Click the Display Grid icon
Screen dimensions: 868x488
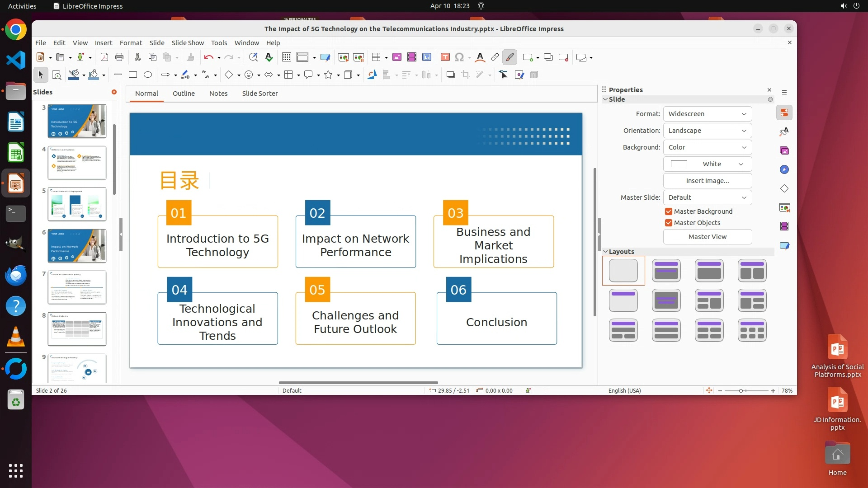pyautogui.click(x=287, y=57)
